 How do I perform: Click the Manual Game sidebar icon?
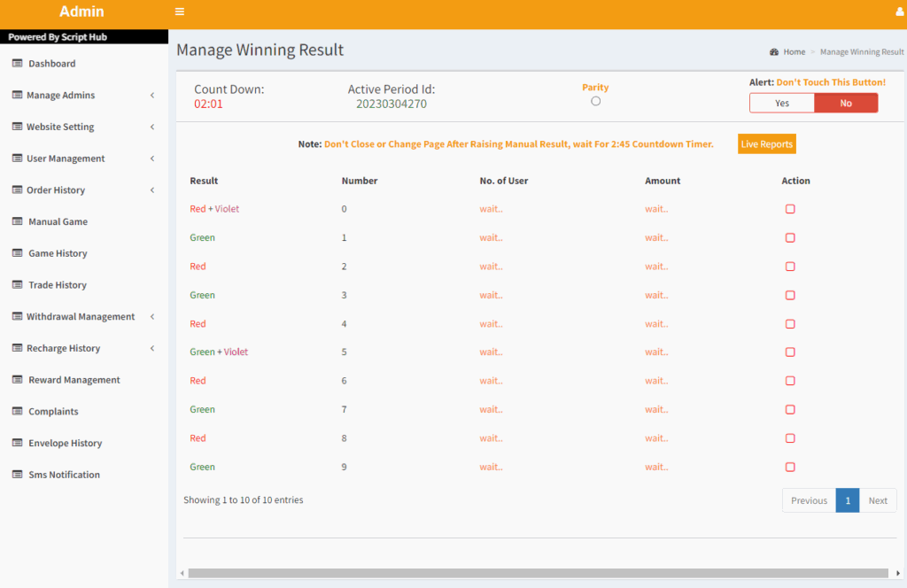coord(18,221)
